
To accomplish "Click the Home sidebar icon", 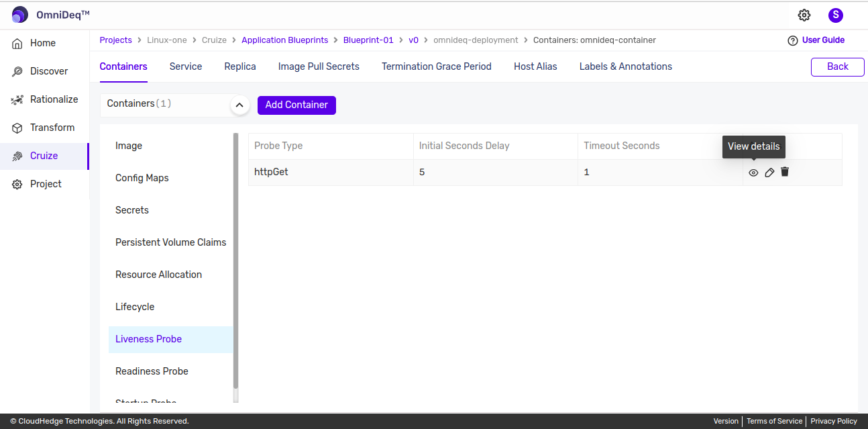I will pos(17,43).
